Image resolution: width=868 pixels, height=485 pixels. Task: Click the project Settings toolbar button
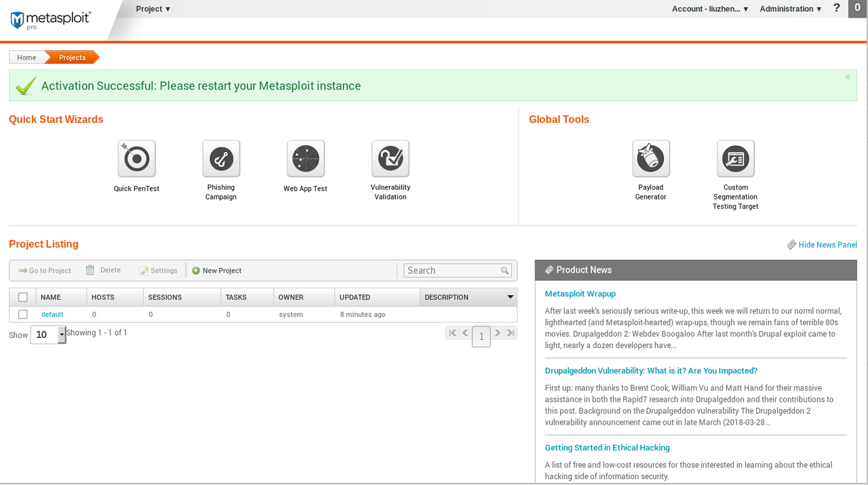pos(159,271)
